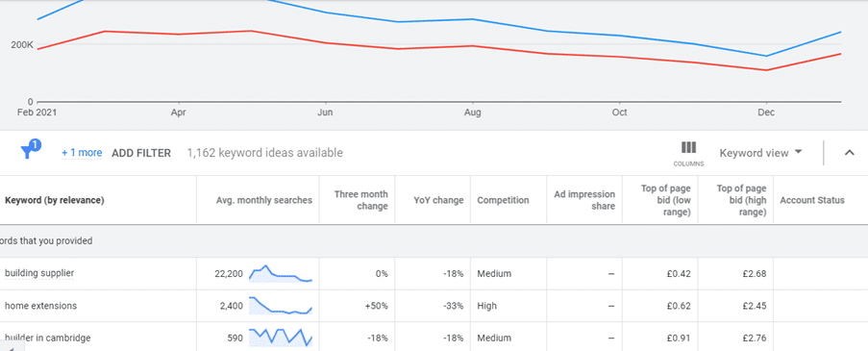Select the 'builder in cambridge' keyword
This screenshot has height=351, width=868.
48,338
